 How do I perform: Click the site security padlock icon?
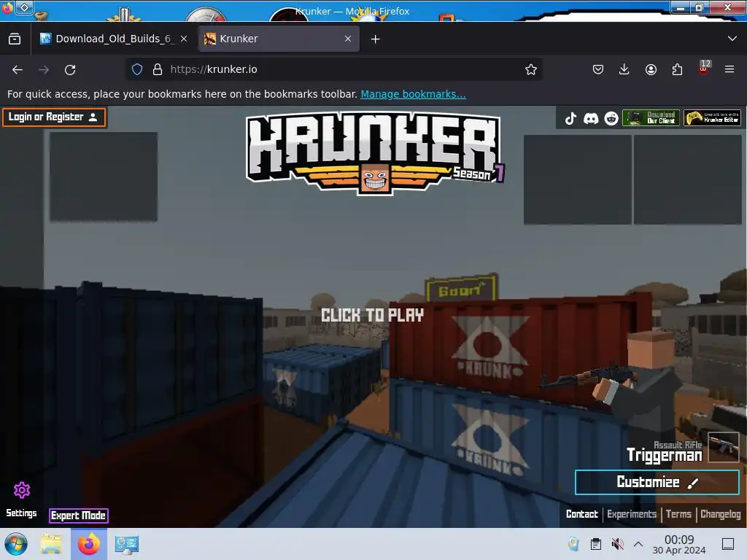[x=158, y=69]
